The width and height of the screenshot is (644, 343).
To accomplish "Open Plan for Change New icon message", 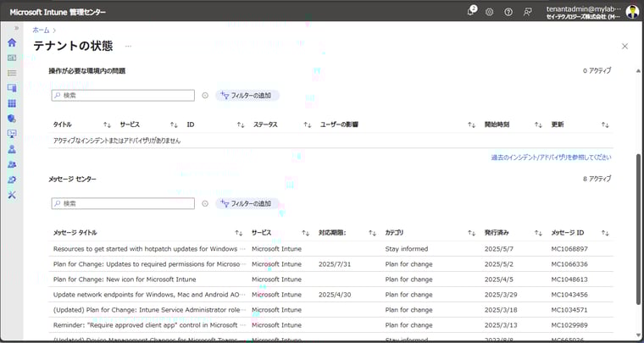I will [125, 279].
